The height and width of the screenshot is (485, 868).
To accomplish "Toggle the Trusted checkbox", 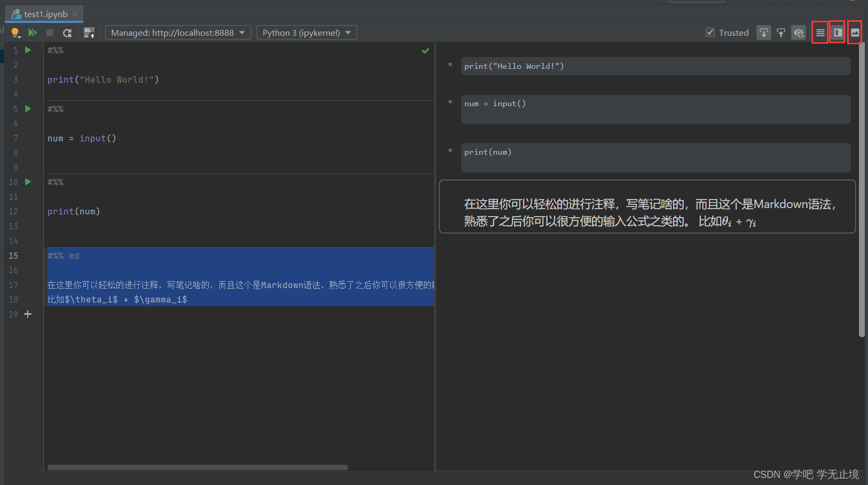I will (710, 33).
